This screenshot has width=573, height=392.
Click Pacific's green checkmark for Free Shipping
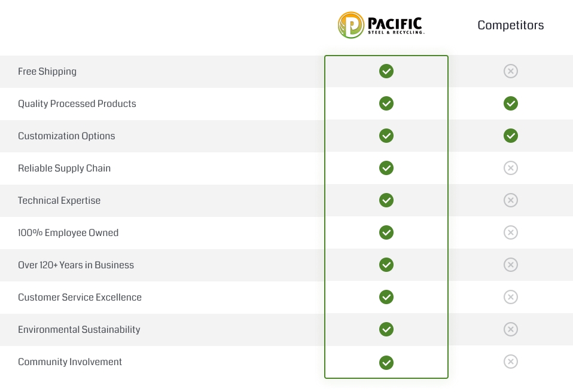386,72
